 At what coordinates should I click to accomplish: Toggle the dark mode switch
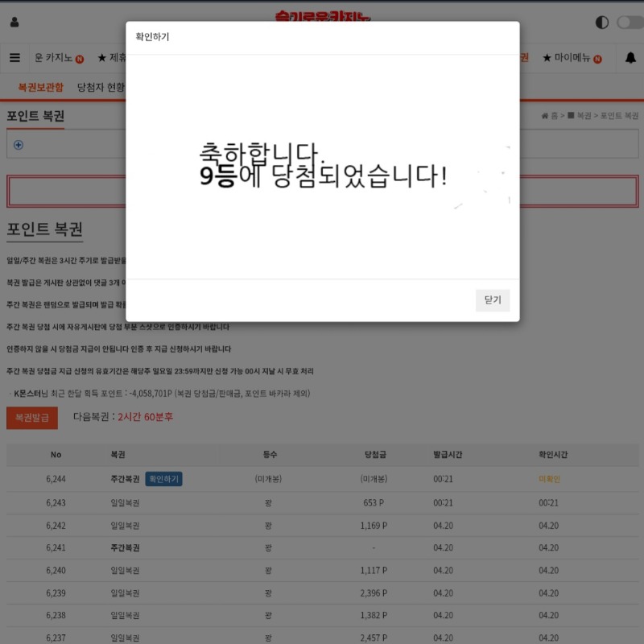(629, 22)
